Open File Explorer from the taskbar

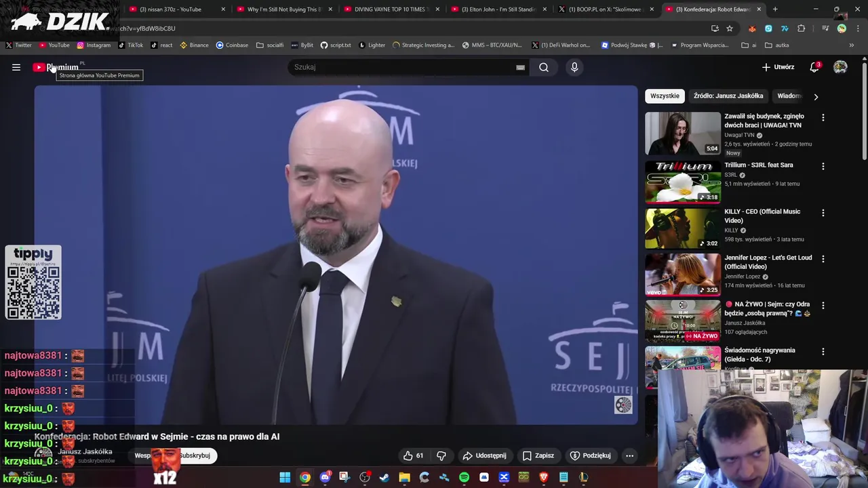(x=404, y=477)
